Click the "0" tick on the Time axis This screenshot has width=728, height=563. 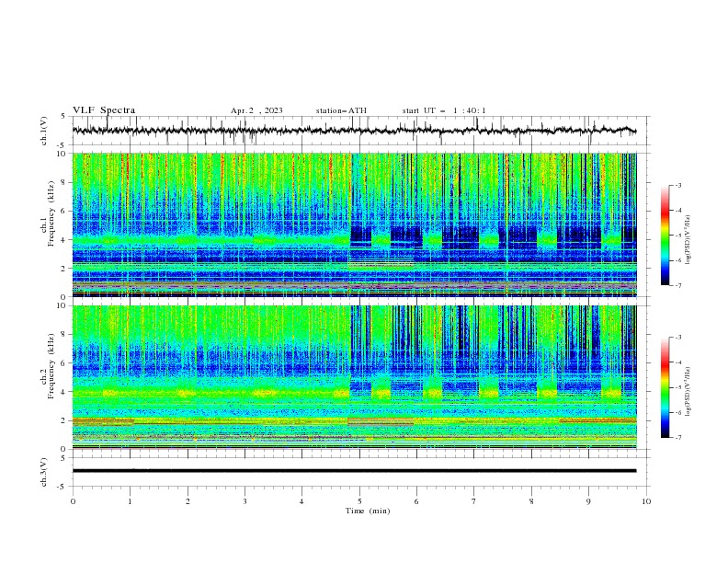click(73, 501)
